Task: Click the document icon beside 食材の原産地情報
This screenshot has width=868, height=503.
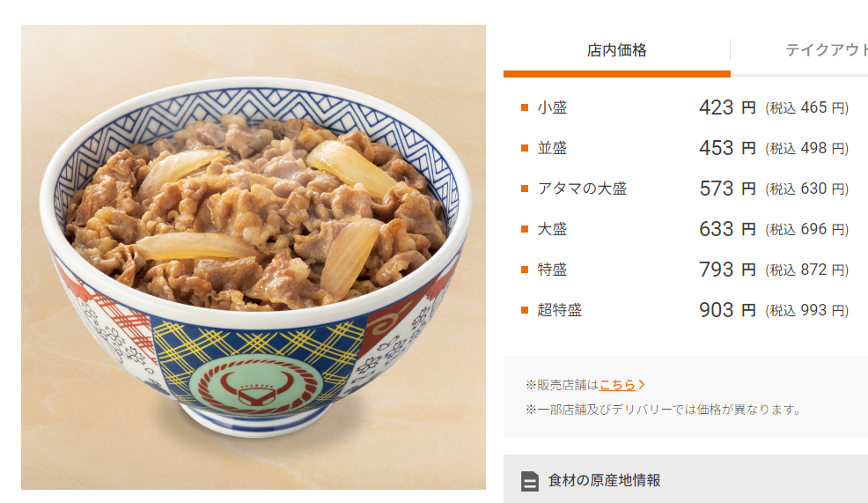Action: 530,481
